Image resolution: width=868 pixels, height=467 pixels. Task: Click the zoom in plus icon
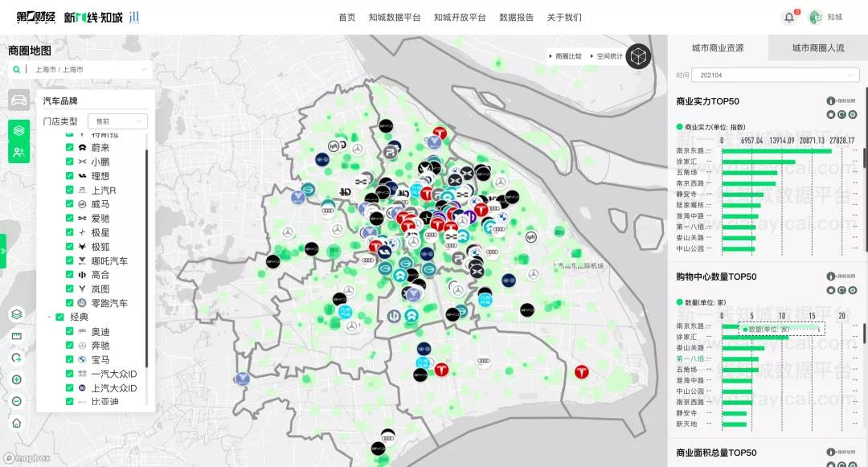tap(17, 379)
